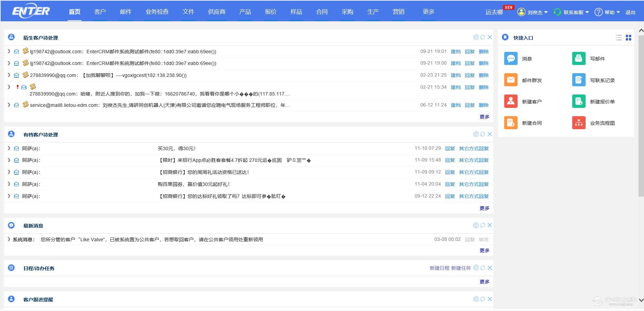
Task: Click mail envelope icon of 阿萨 买30元 row
Action: 16,148
